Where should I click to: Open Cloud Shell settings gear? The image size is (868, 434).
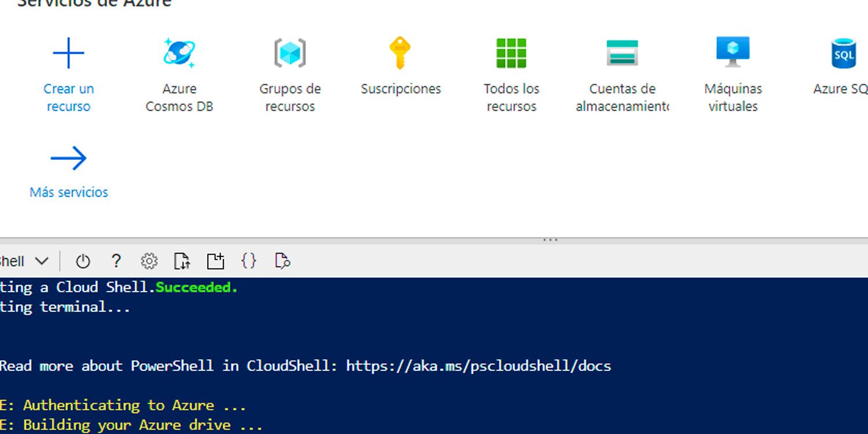tap(149, 261)
